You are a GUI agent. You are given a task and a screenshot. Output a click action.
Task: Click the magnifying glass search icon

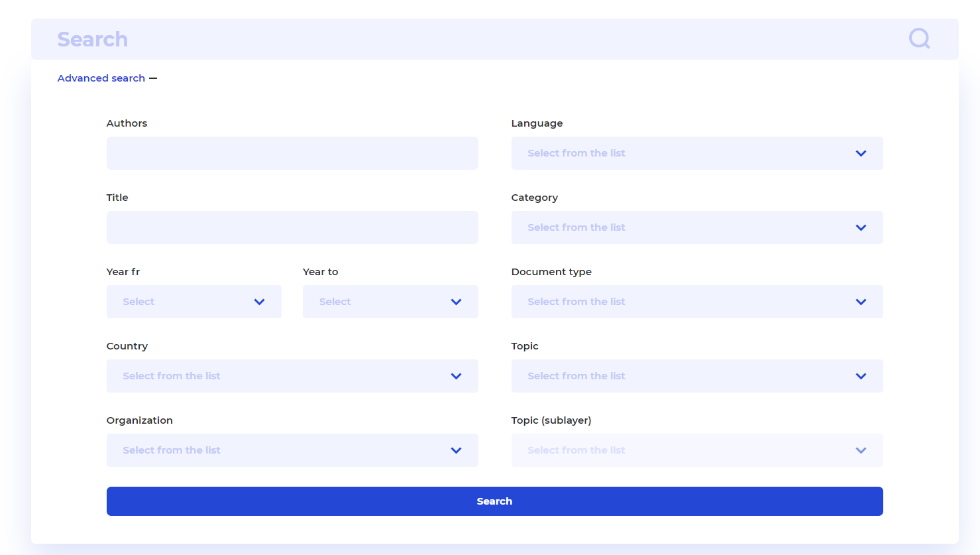tap(919, 38)
